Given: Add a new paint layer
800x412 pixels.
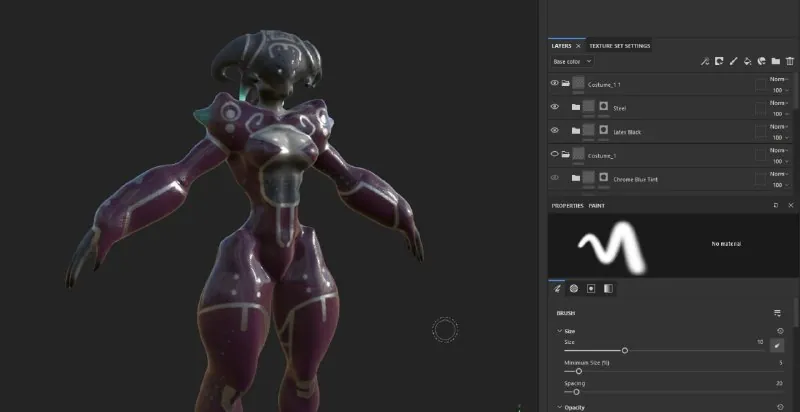Looking at the screenshot, I should coord(733,61).
